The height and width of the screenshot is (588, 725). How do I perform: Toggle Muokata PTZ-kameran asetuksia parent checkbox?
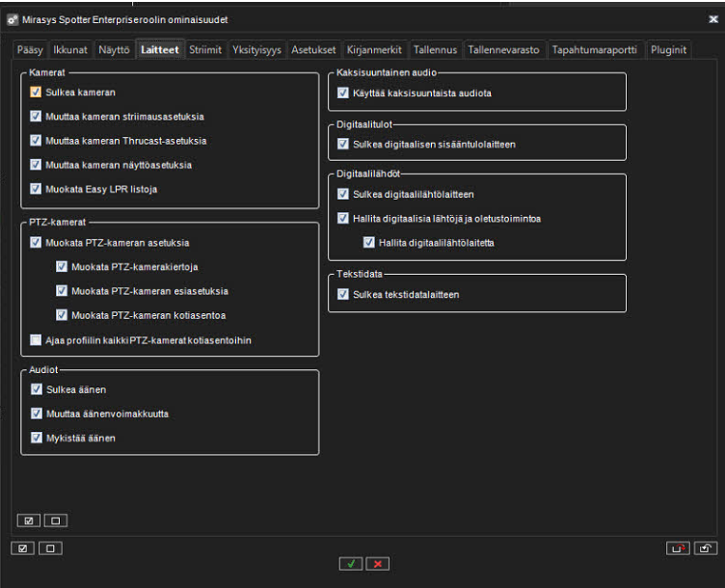36,242
